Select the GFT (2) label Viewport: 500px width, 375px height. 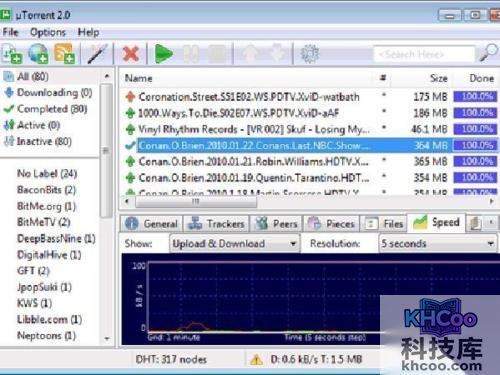[33, 271]
